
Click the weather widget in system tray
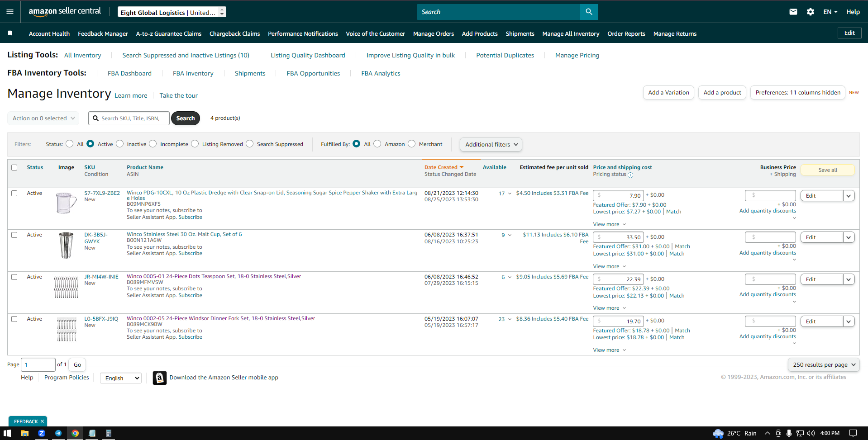[x=734, y=433]
